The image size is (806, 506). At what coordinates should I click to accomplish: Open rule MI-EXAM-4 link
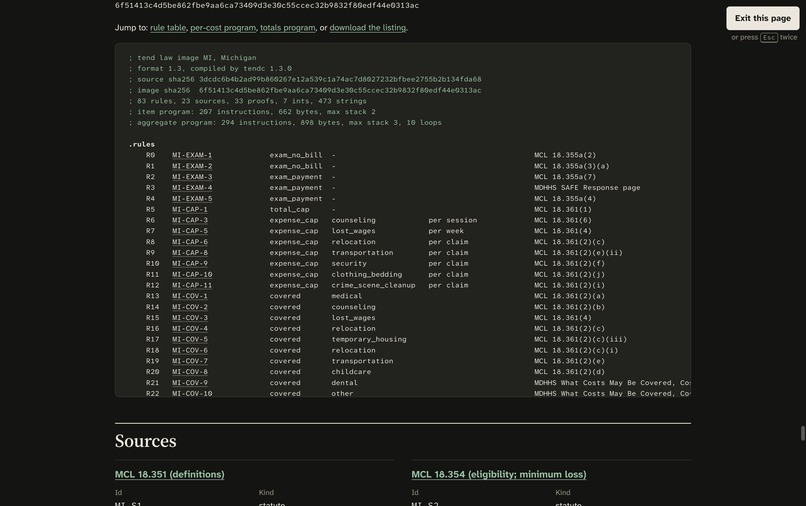pyautogui.click(x=192, y=188)
